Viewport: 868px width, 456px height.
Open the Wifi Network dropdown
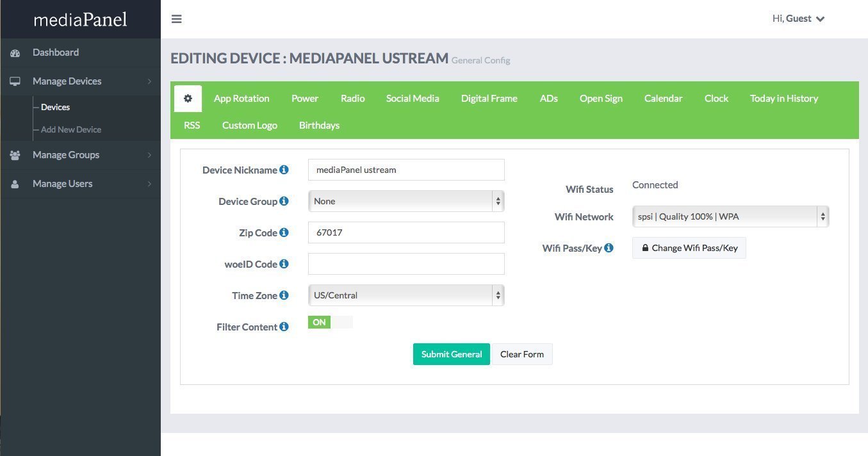pos(730,216)
